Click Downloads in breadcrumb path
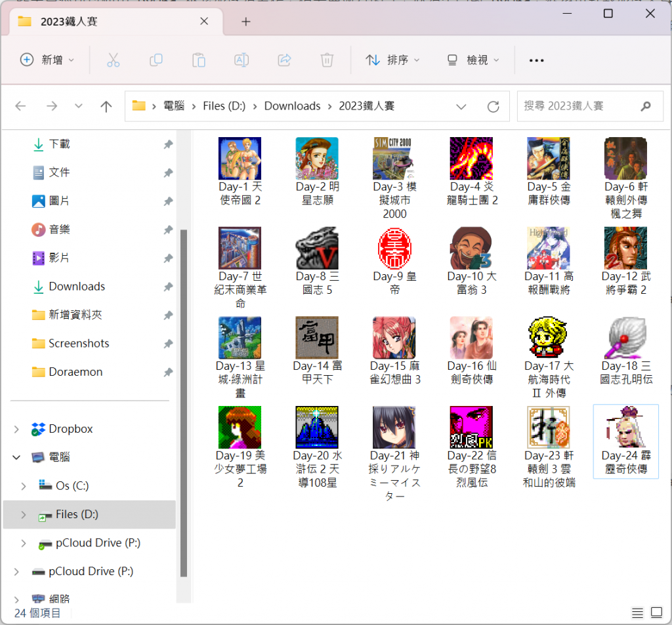The image size is (672, 625). tap(292, 106)
